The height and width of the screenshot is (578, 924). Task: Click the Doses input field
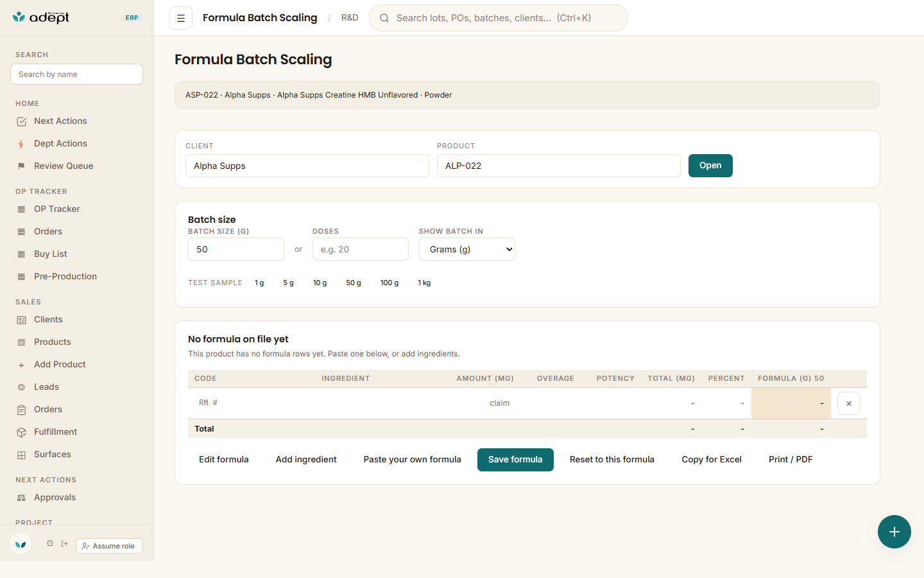[x=361, y=249]
